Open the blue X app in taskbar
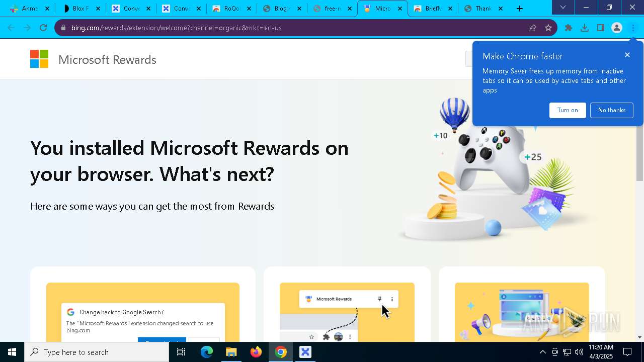The image size is (644, 362). pos(305,352)
